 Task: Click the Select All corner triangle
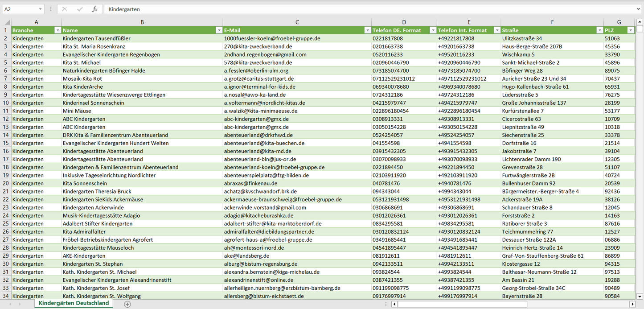7,22
